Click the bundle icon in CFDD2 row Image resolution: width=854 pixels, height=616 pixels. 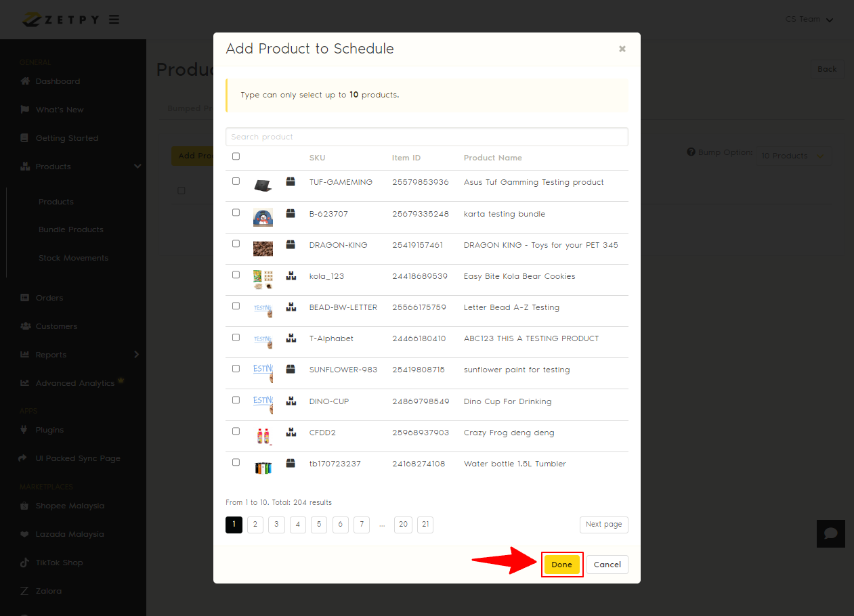(x=291, y=432)
